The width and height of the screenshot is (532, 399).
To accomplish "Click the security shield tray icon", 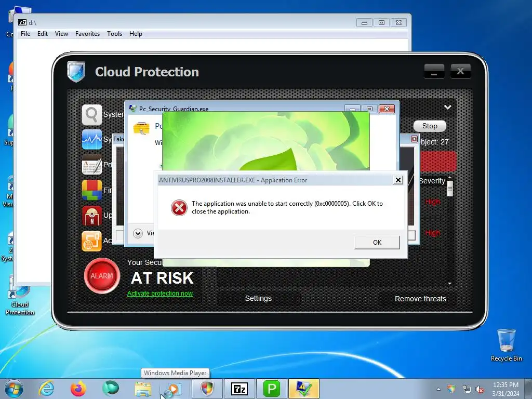I will click(451, 389).
